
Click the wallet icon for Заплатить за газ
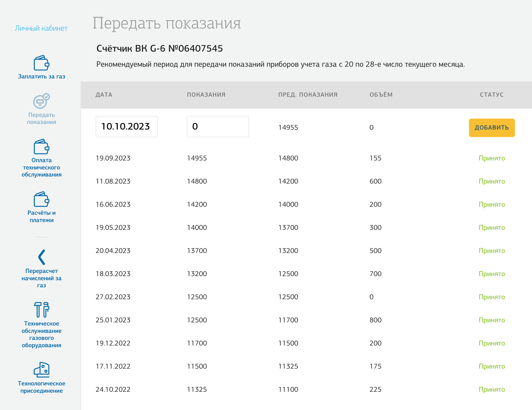(x=41, y=63)
